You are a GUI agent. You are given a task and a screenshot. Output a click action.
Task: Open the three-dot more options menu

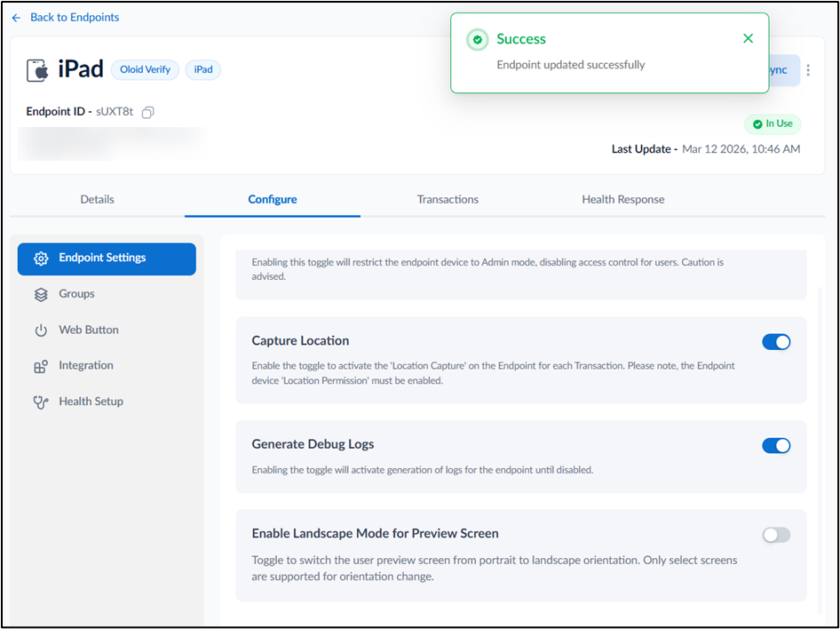click(808, 70)
